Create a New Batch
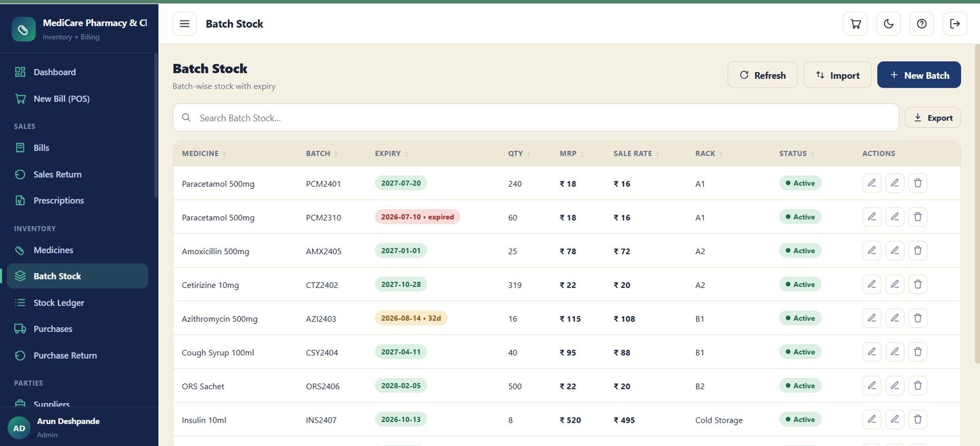Screen dimensions: 980x446 click(x=919, y=75)
